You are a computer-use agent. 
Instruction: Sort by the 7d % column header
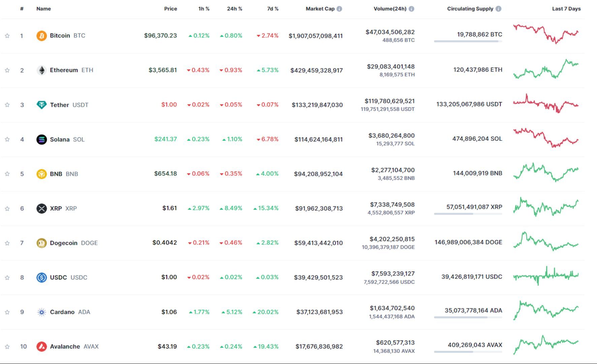pyautogui.click(x=273, y=9)
